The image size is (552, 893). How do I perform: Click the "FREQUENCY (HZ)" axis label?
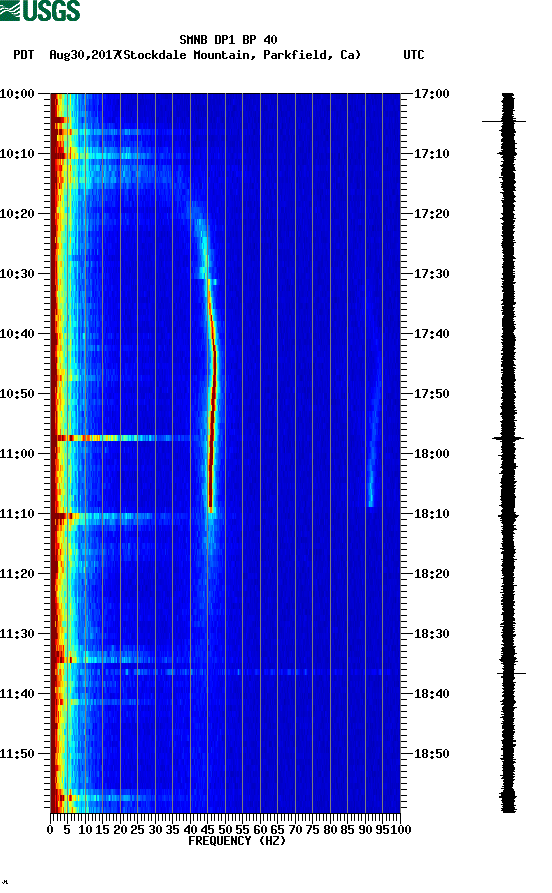(236, 841)
